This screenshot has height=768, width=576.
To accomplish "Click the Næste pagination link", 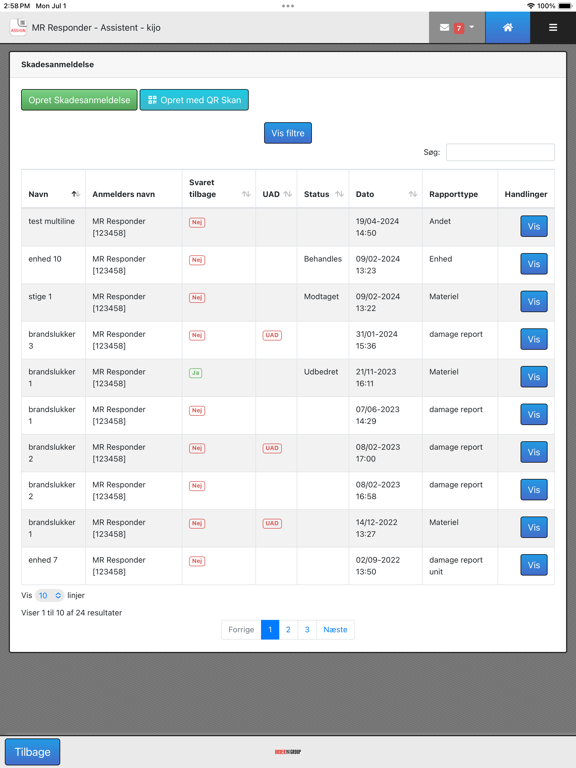I will [x=336, y=630].
